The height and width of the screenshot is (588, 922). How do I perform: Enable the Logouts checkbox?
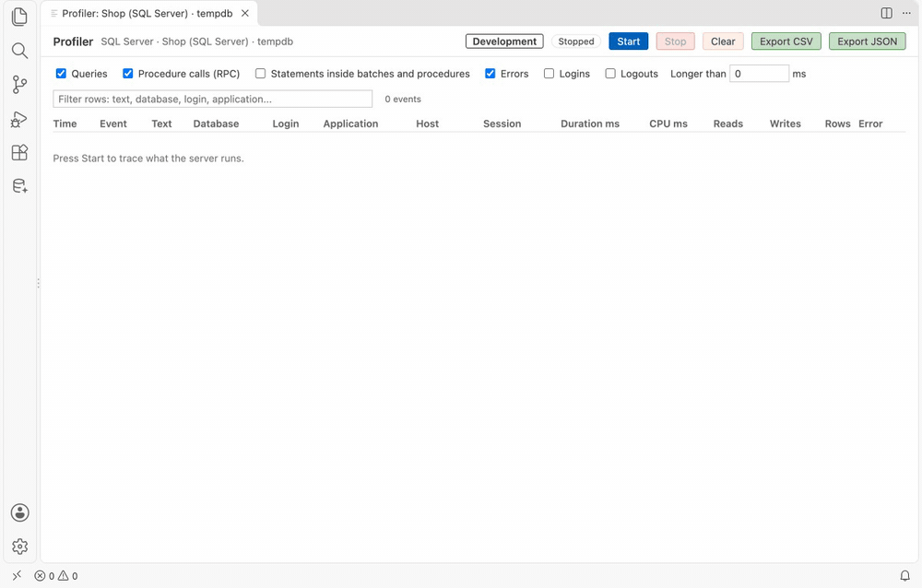610,74
